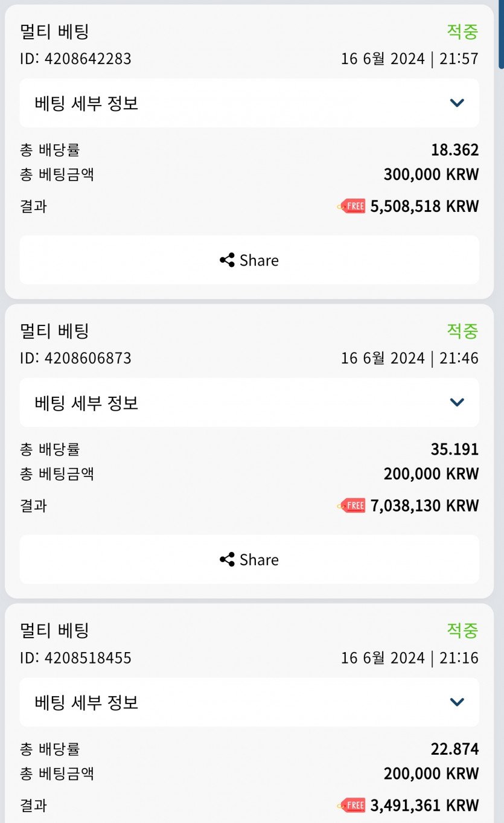This screenshot has width=504, height=823.
Task: Click the green 적중 status on the 21:46 bet
Action: tap(462, 331)
